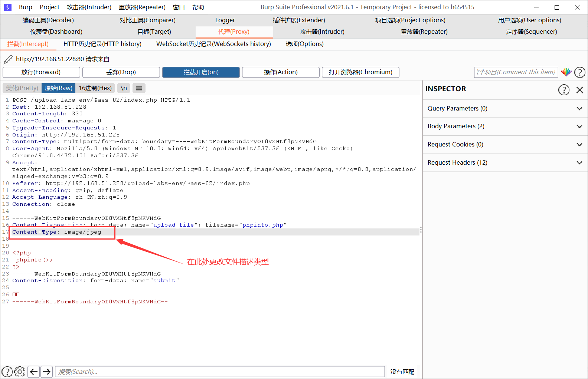
Task: Click the POST request line
Action: 101,100
